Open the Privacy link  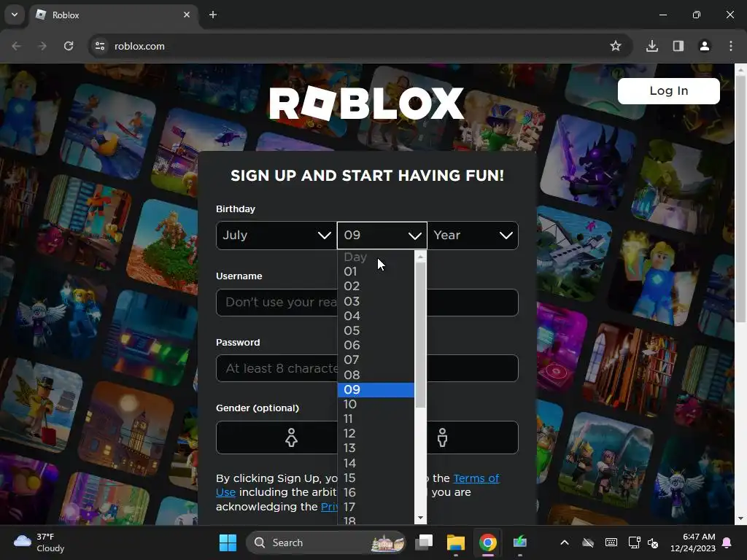pyautogui.click(x=329, y=507)
